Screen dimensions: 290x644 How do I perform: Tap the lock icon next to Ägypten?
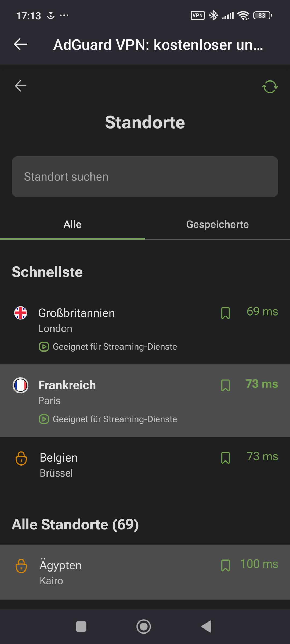pyautogui.click(x=21, y=566)
